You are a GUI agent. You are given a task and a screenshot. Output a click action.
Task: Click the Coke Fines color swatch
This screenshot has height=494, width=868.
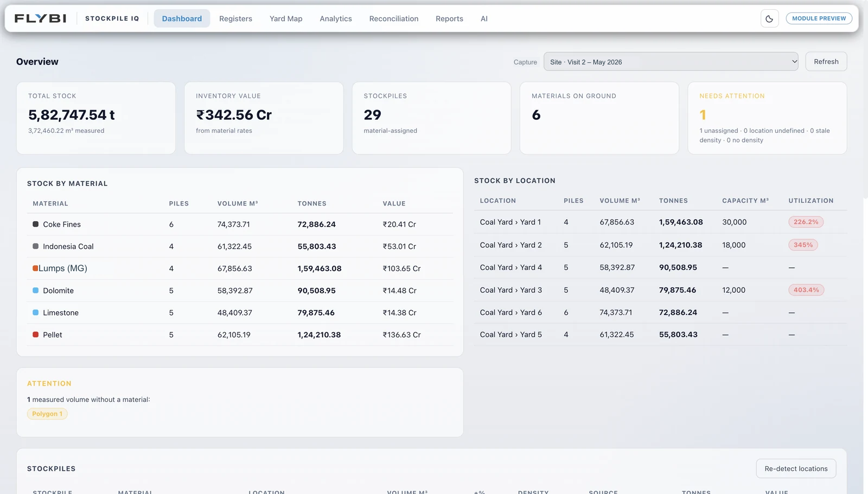[36, 224]
